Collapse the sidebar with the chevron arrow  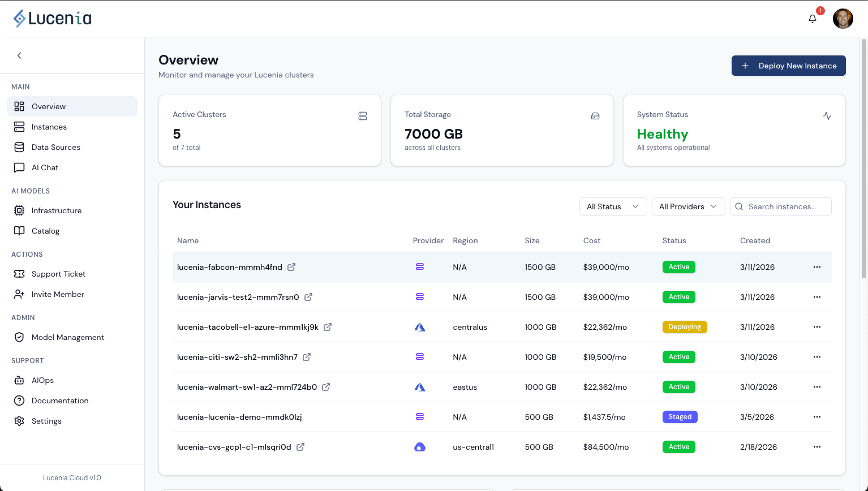point(19,55)
